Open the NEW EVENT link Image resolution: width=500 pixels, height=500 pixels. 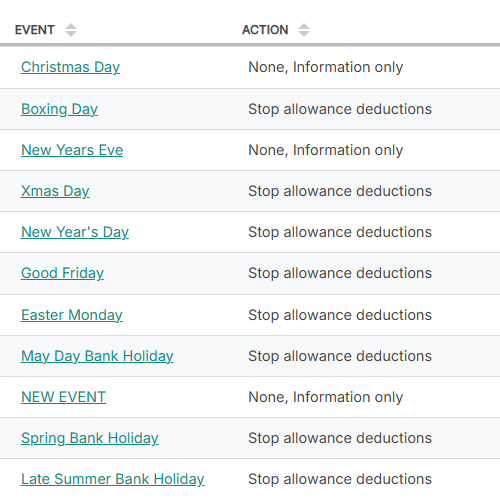pyautogui.click(x=63, y=397)
